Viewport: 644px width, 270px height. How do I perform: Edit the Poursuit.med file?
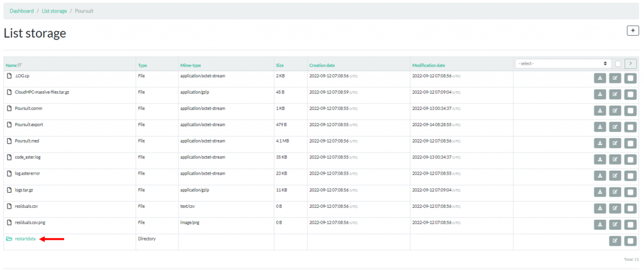pyautogui.click(x=615, y=143)
